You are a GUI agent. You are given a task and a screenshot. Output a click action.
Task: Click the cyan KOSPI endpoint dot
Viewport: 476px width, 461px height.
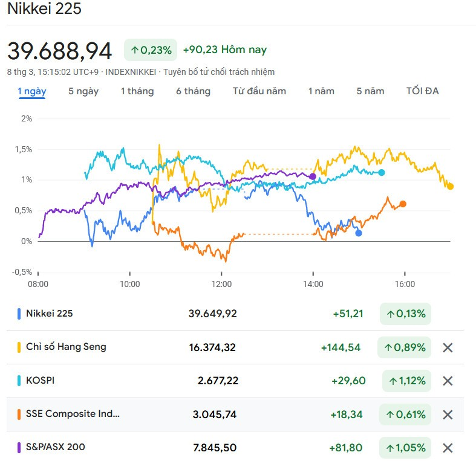coord(382,173)
